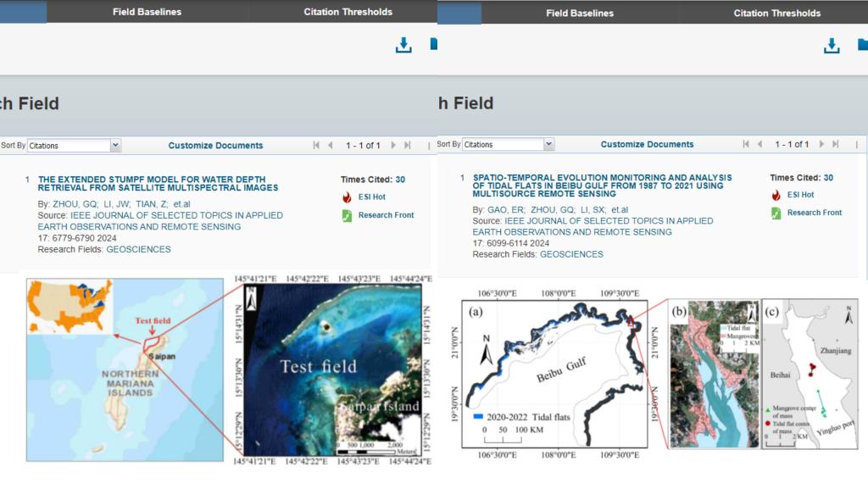Click Customize Documents above the tidal flats paper

pos(647,145)
